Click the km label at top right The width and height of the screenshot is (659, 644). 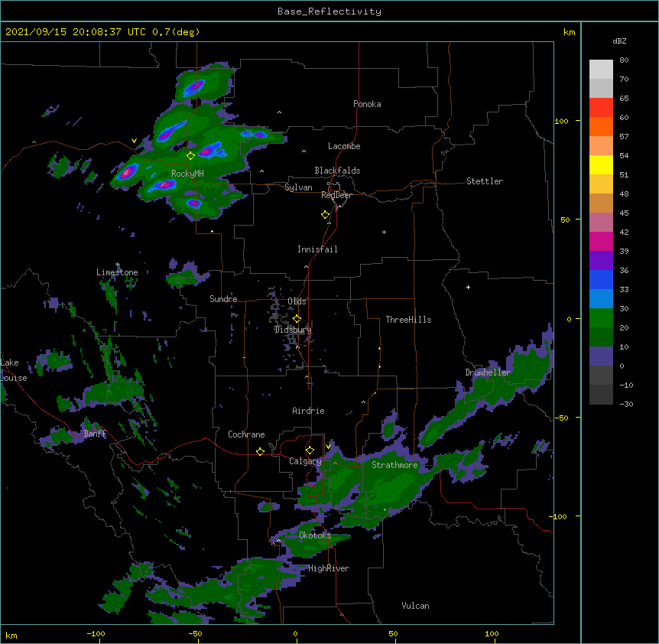click(569, 32)
